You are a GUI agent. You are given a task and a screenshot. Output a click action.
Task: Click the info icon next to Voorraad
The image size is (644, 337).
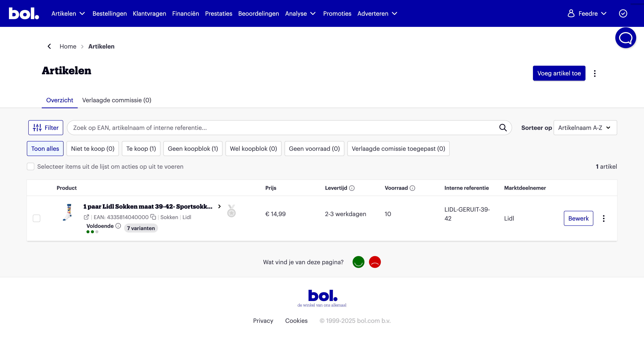[413, 188]
